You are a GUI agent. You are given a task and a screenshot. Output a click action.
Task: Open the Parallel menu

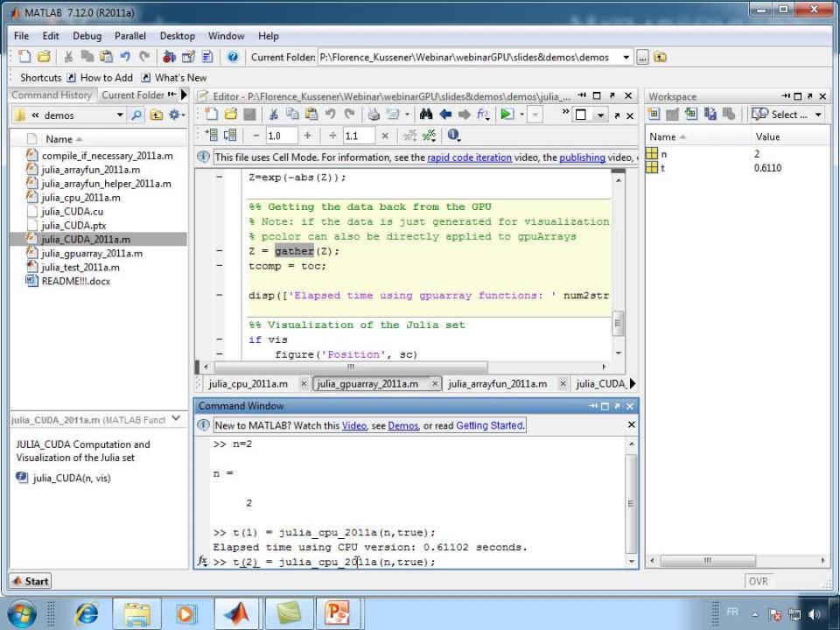click(x=130, y=36)
